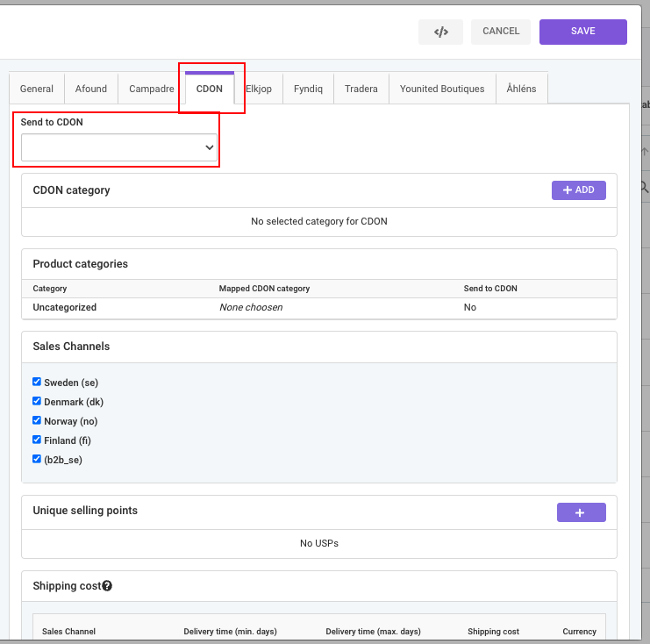Select the Åhléns tab
This screenshot has height=644, width=650.
pyautogui.click(x=522, y=89)
